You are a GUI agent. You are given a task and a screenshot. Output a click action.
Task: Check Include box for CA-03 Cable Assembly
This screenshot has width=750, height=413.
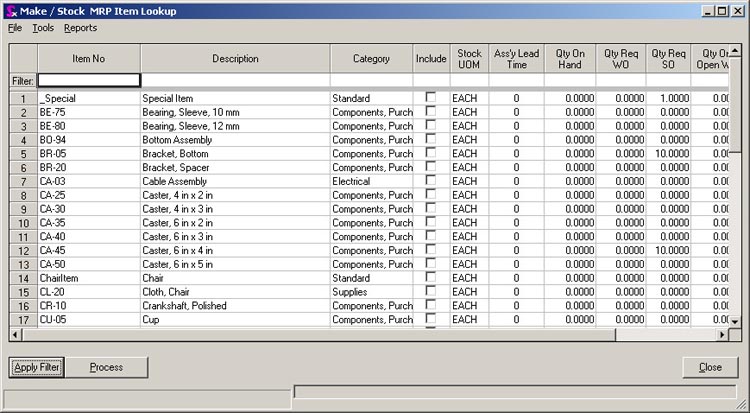coord(431,181)
